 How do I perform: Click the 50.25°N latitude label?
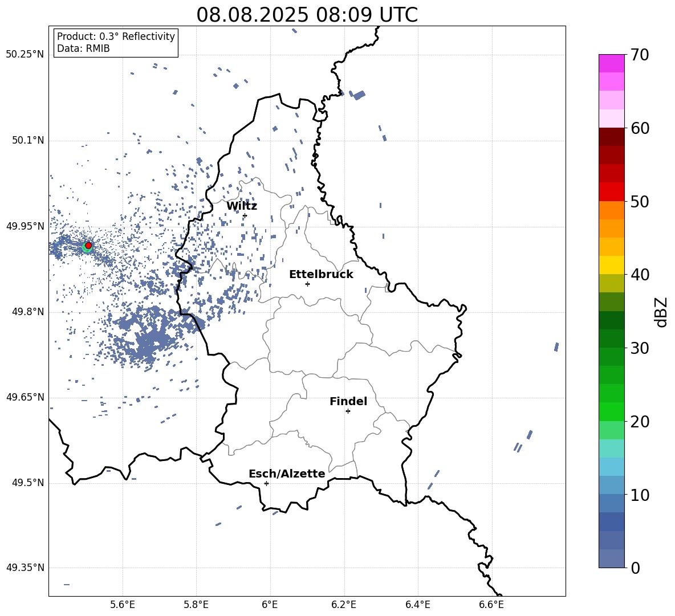(x=25, y=55)
